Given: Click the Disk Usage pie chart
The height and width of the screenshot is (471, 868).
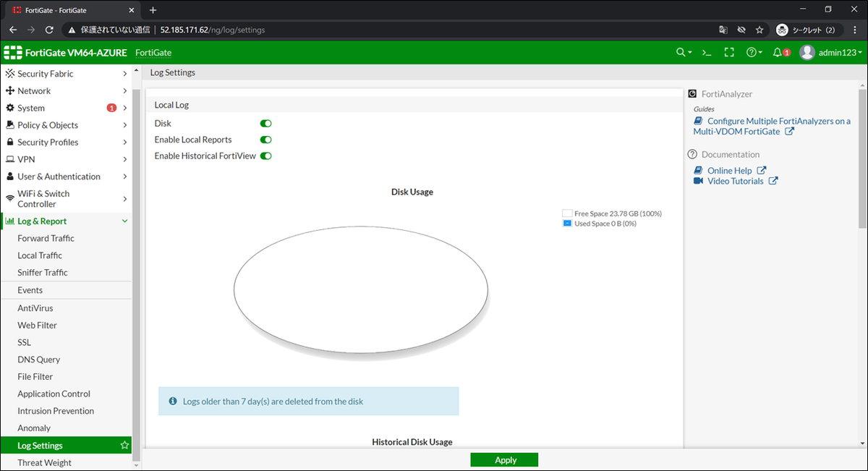Looking at the screenshot, I should click(360, 291).
